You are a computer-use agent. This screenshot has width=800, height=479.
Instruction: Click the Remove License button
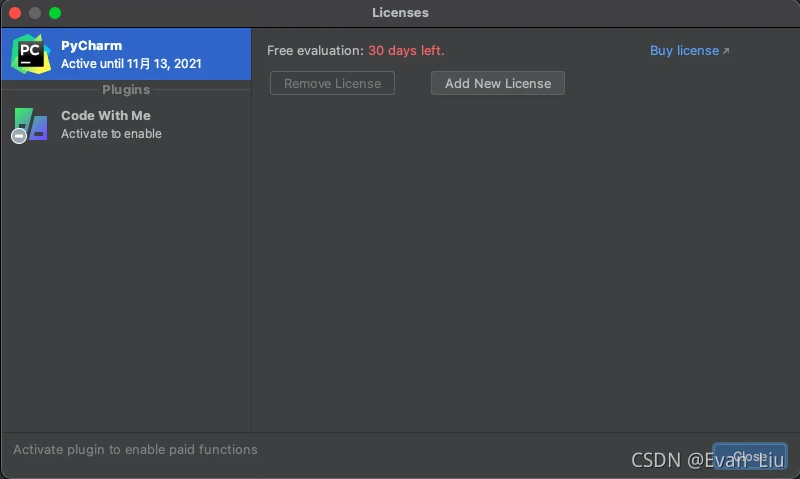coord(332,83)
